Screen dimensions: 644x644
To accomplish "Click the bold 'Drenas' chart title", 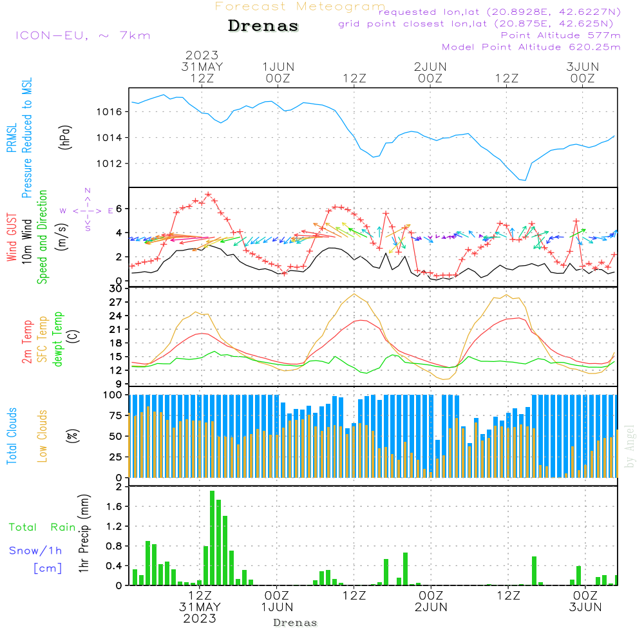I will (x=263, y=26).
